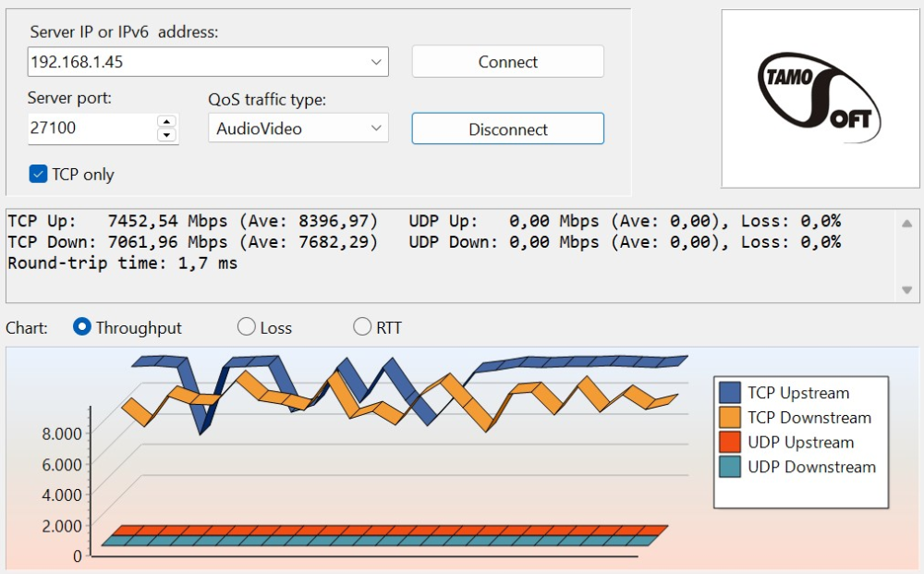Click the TCP Downstream orange legend swatch
The image size is (924, 574).
point(730,418)
